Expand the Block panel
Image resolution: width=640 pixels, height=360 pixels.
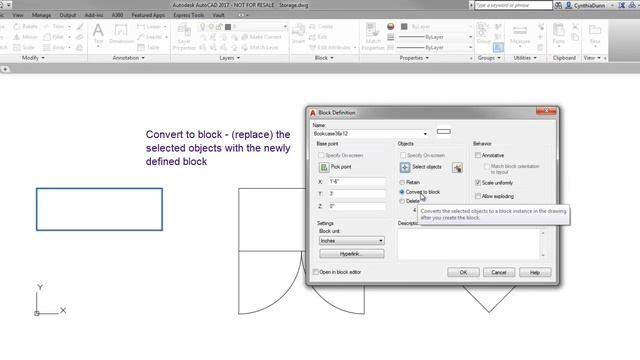click(324, 58)
